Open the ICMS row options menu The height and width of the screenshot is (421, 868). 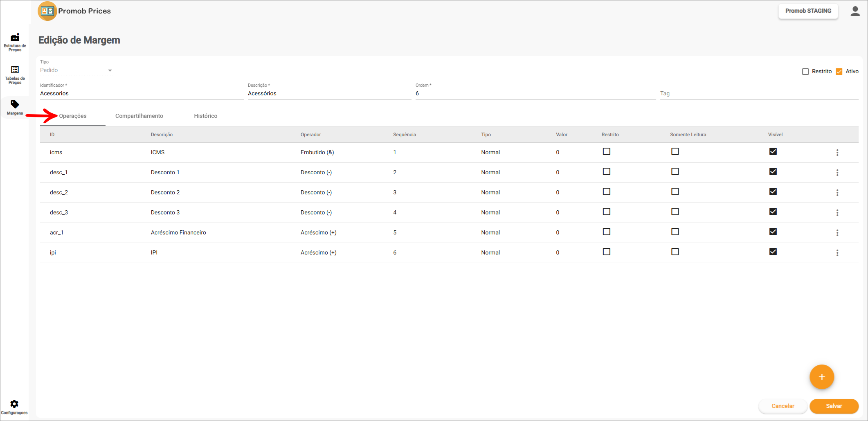pos(837,153)
